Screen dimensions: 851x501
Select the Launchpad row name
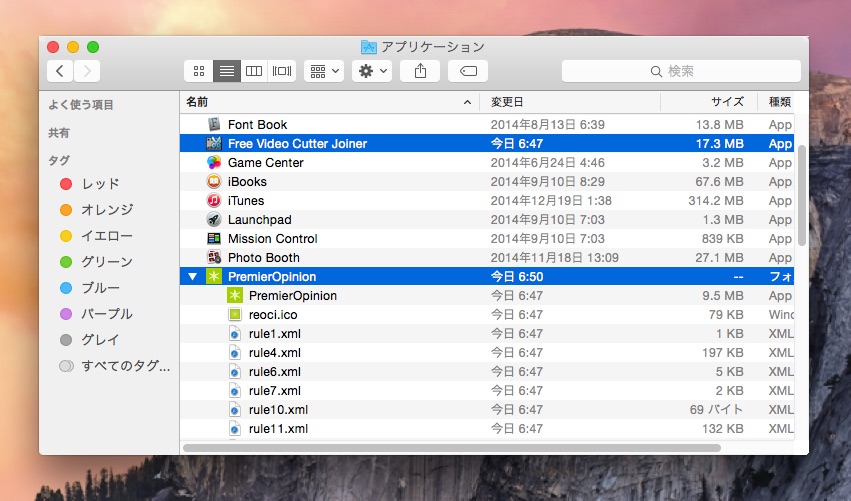coord(259,219)
